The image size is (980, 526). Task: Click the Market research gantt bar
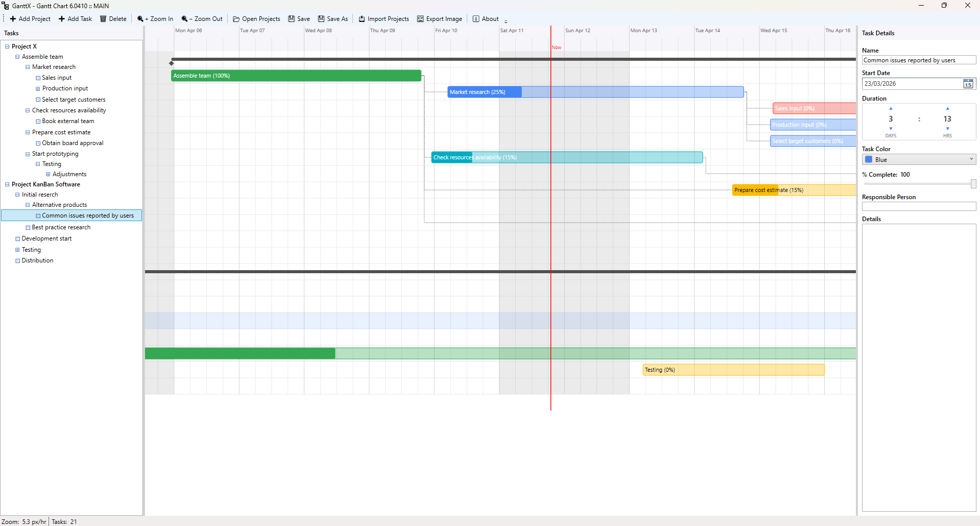[595, 92]
